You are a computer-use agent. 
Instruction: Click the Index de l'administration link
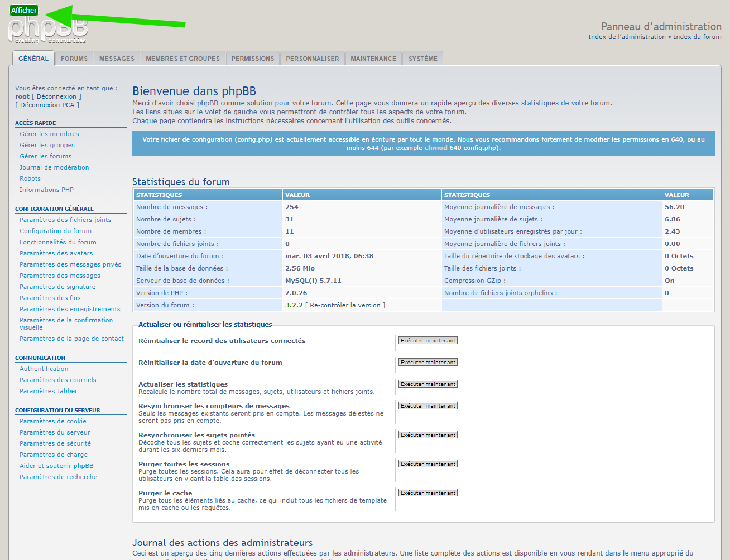[627, 37]
